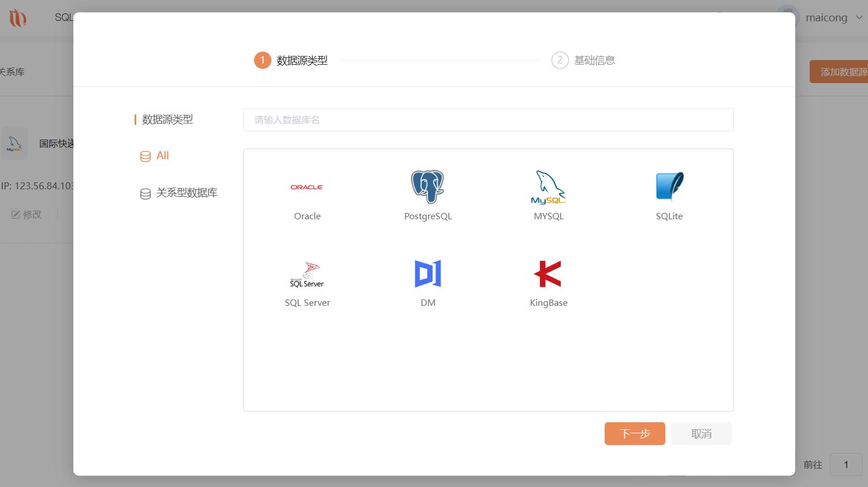
Task: Click the KingBase label text
Action: pos(549,303)
